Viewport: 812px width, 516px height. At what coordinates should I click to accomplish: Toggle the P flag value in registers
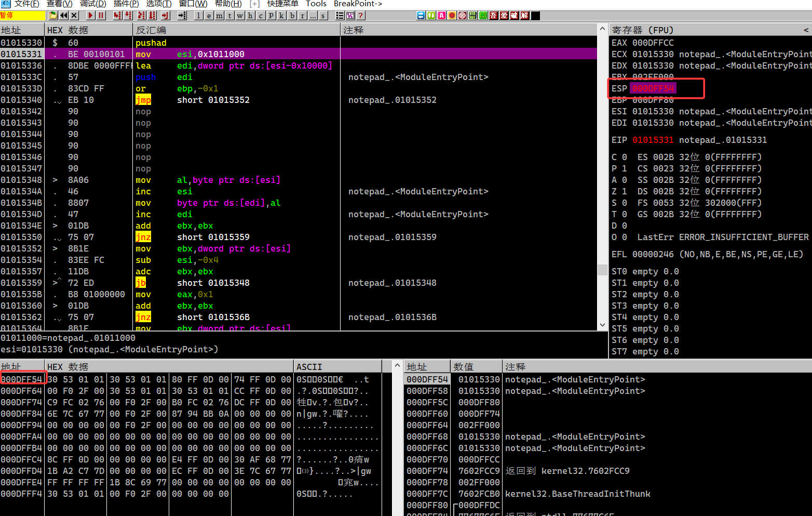tap(624, 168)
